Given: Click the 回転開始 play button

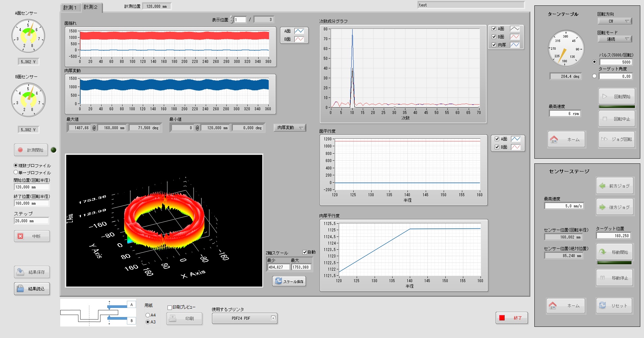Looking at the screenshot, I should click(617, 96).
